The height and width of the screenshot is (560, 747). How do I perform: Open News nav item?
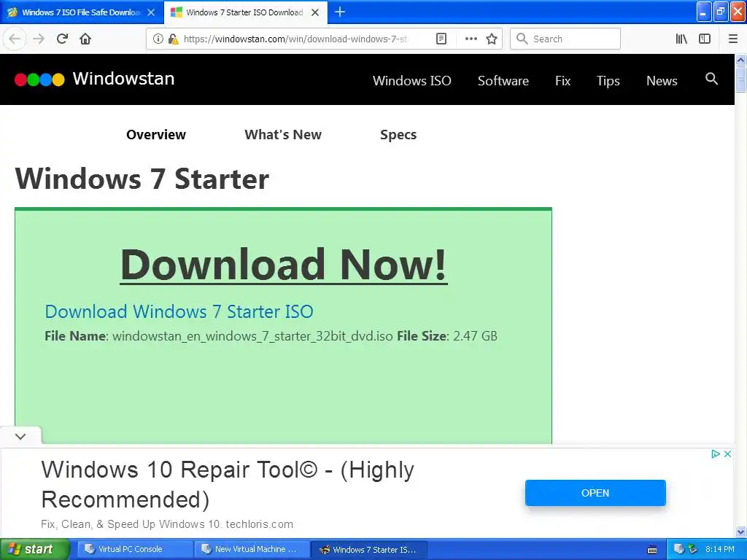click(662, 80)
